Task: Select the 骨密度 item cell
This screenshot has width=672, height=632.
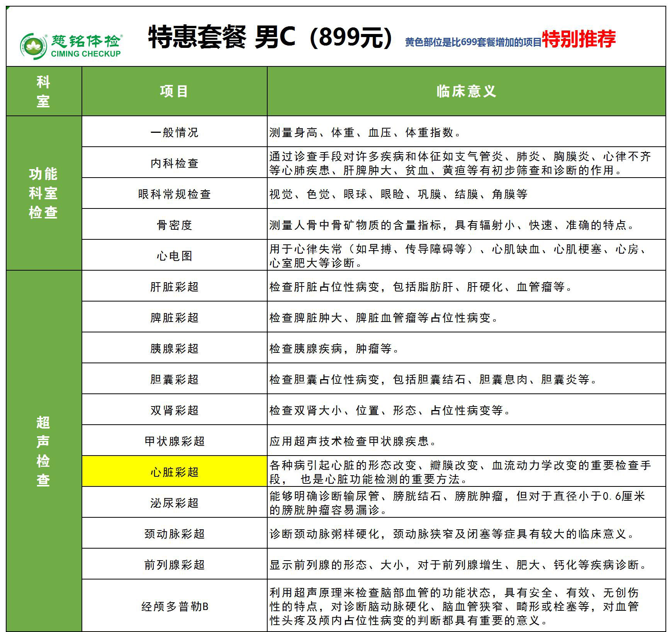Action: [x=175, y=224]
